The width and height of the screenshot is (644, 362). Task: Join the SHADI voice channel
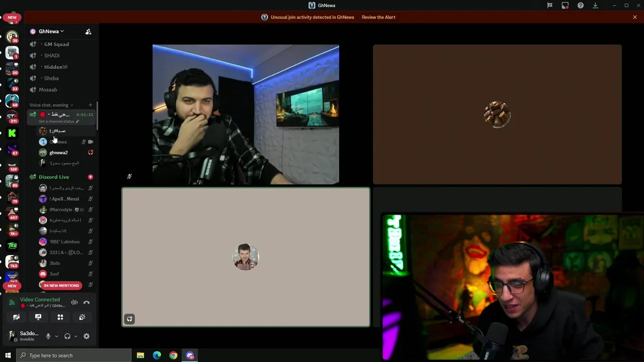point(61,55)
